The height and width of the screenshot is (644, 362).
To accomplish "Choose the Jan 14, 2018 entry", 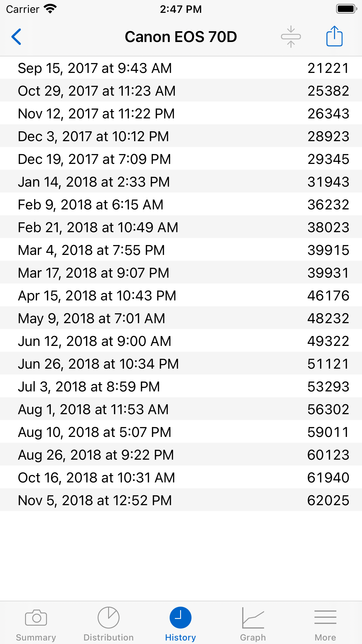I will (x=181, y=182).
